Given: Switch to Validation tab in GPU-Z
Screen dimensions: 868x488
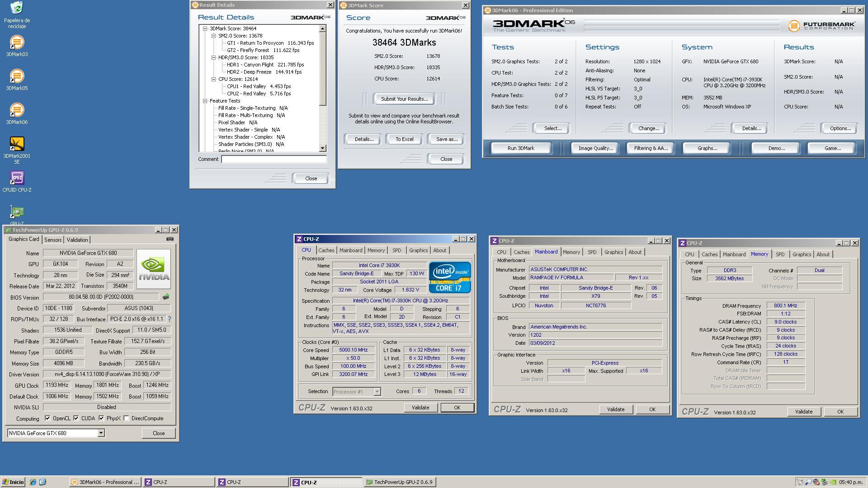Looking at the screenshot, I should (77, 240).
